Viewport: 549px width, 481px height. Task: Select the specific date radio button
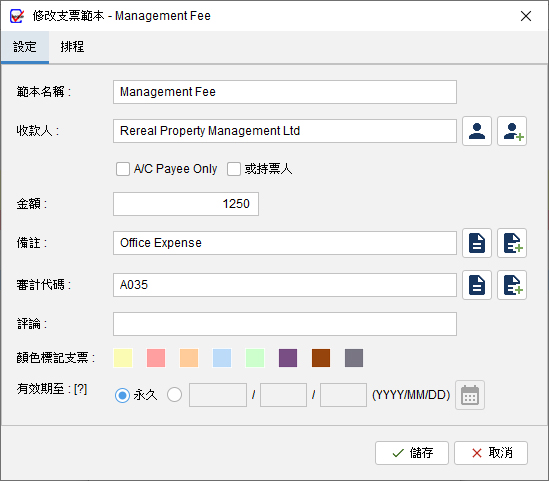(174, 395)
